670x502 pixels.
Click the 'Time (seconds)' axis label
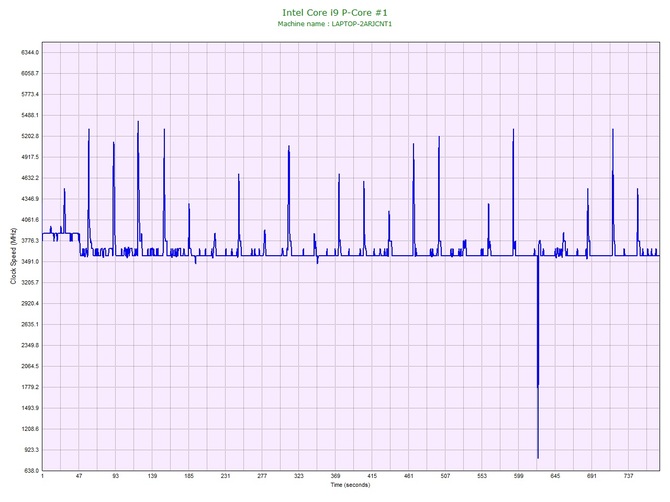350,485
